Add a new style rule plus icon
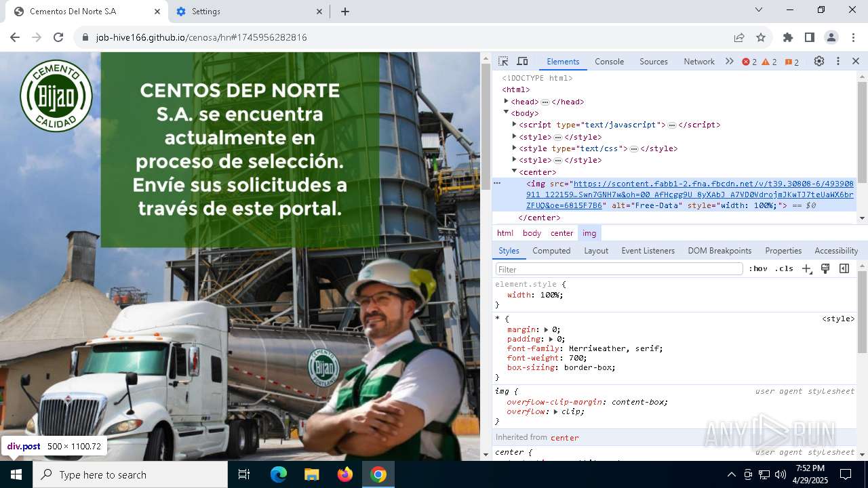This screenshot has width=868, height=488. pyautogui.click(x=806, y=269)
